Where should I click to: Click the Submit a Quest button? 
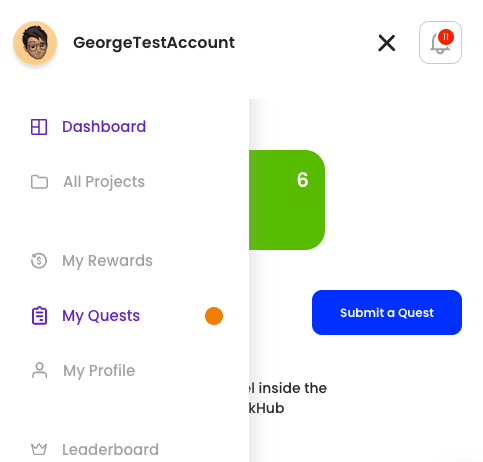[387, 312]
